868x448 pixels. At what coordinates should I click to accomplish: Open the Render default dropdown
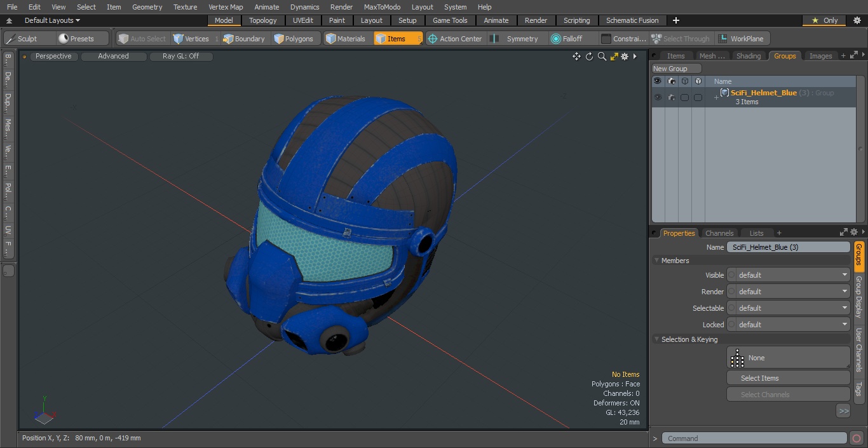[x=793, y=292]
